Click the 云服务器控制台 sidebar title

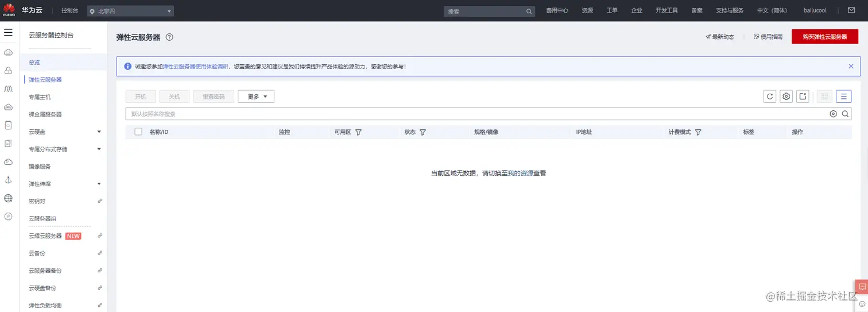point(51,35)
